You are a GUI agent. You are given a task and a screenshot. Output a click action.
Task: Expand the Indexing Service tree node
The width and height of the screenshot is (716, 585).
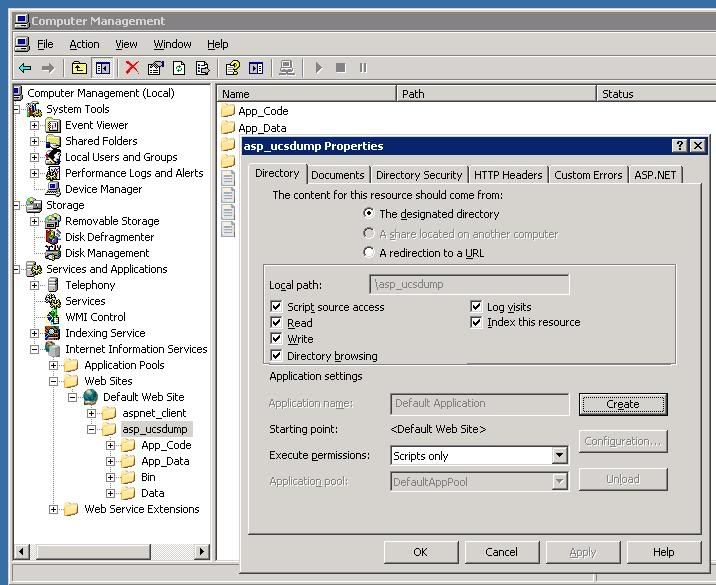tap(34, 333)
